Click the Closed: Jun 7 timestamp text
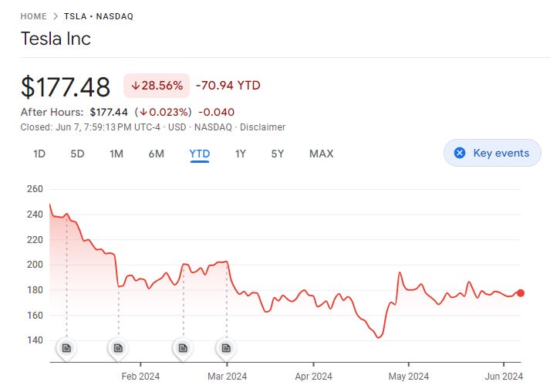550x392 pixels. [90, 127]
